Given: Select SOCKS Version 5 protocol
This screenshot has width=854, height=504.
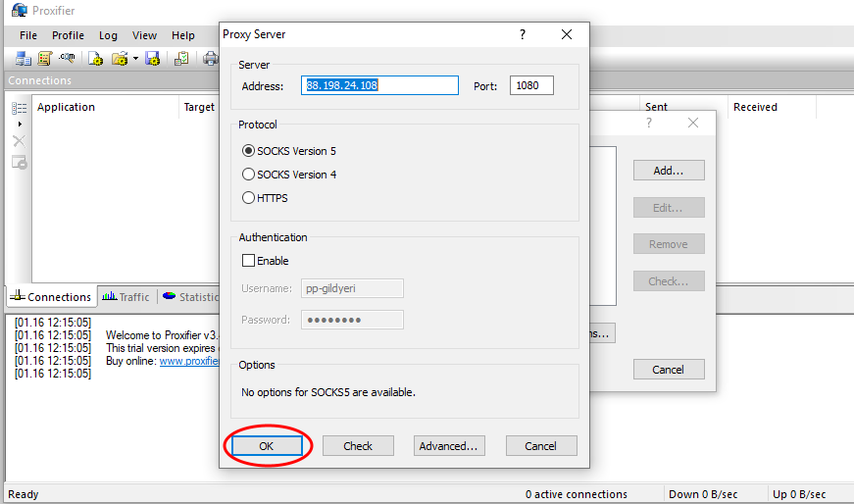Looking at the screenshot, I should tap(248, 151).
